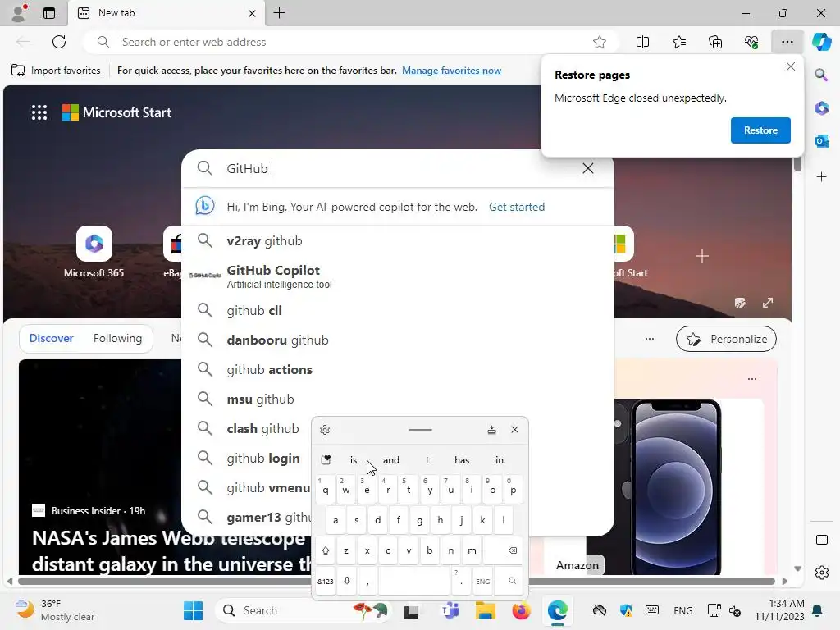
Task: Open the tab actions menu icon
Action: pos(49,13)
